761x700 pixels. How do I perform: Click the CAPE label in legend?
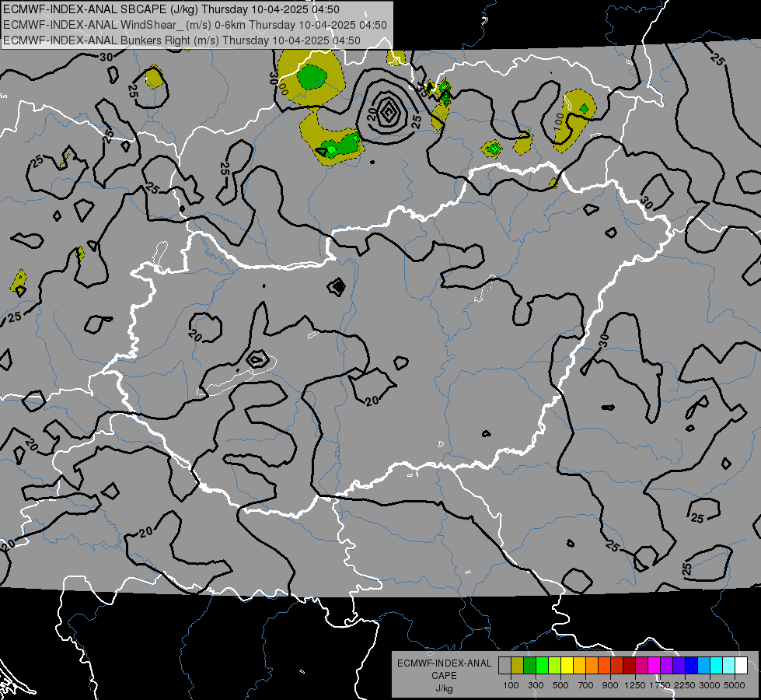444,675
